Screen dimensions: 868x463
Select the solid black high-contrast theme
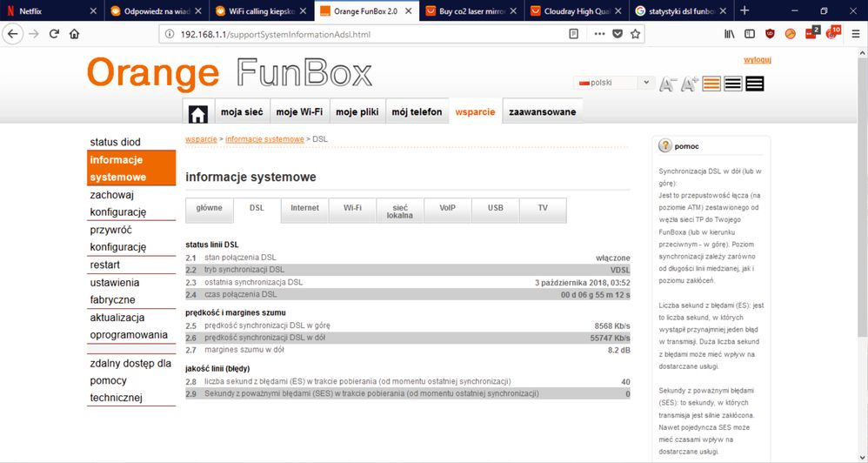point(755,84)
